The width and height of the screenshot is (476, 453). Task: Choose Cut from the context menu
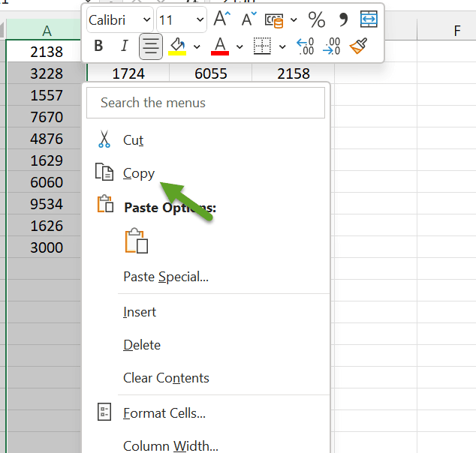coord(206,140)
